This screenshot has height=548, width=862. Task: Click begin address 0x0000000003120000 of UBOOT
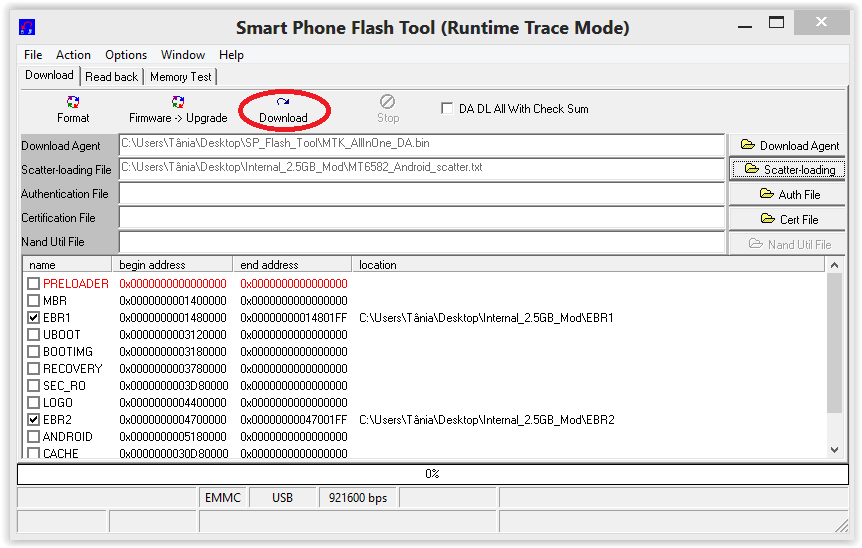(x=173, y=335)
